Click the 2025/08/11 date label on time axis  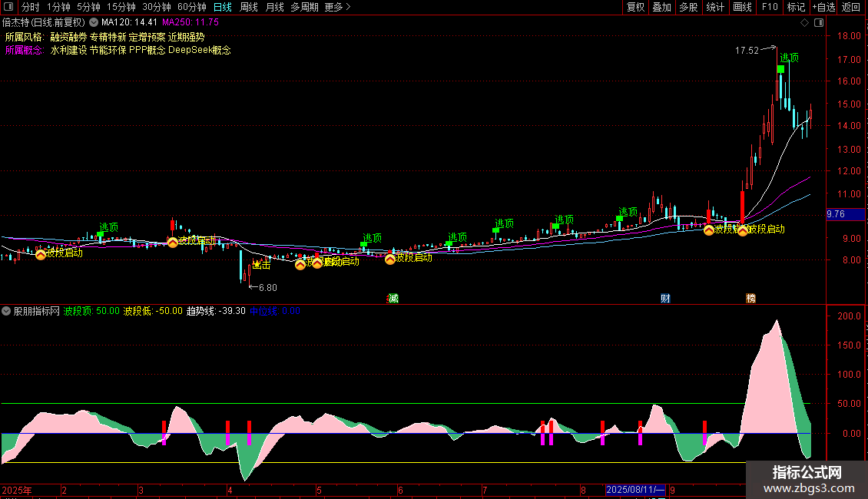click(x=635, y=490)
